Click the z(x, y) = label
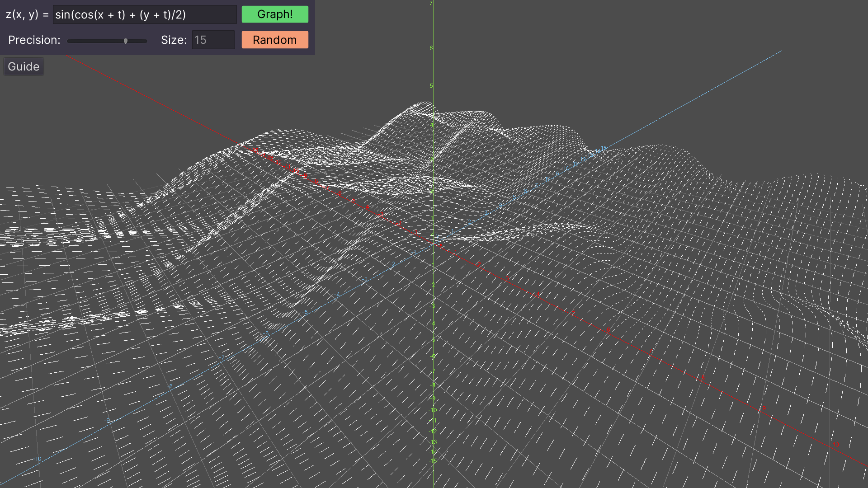 coord(27,14)
